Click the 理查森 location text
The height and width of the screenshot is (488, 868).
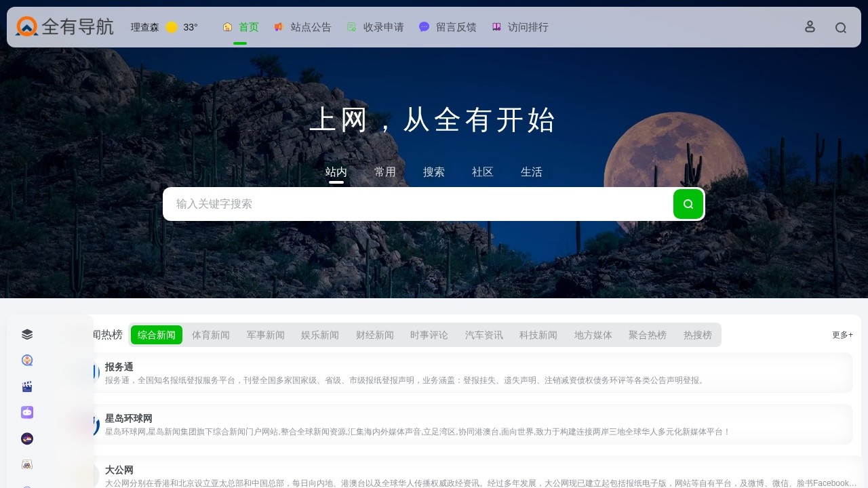click(x=145, y=27)
